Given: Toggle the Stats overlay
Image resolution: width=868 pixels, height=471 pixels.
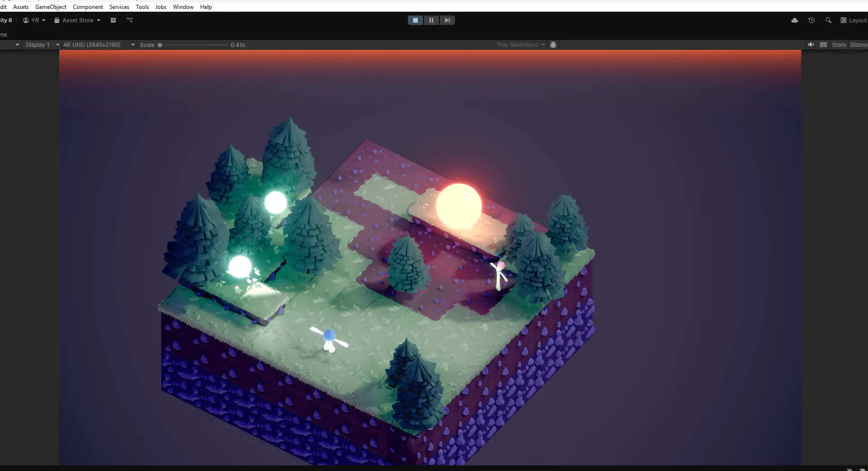Looking at the screenshot, I should (x=839, y=45).
